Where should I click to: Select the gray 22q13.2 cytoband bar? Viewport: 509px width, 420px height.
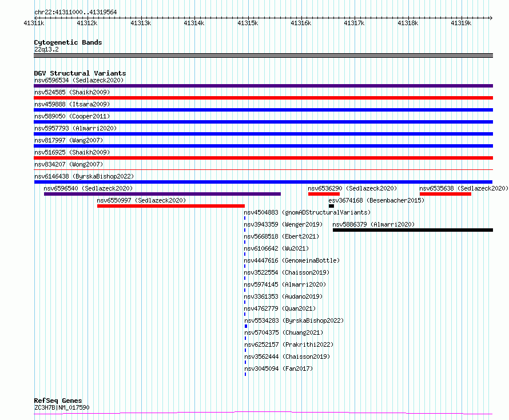pyautogui.click(x=263, y=56)
